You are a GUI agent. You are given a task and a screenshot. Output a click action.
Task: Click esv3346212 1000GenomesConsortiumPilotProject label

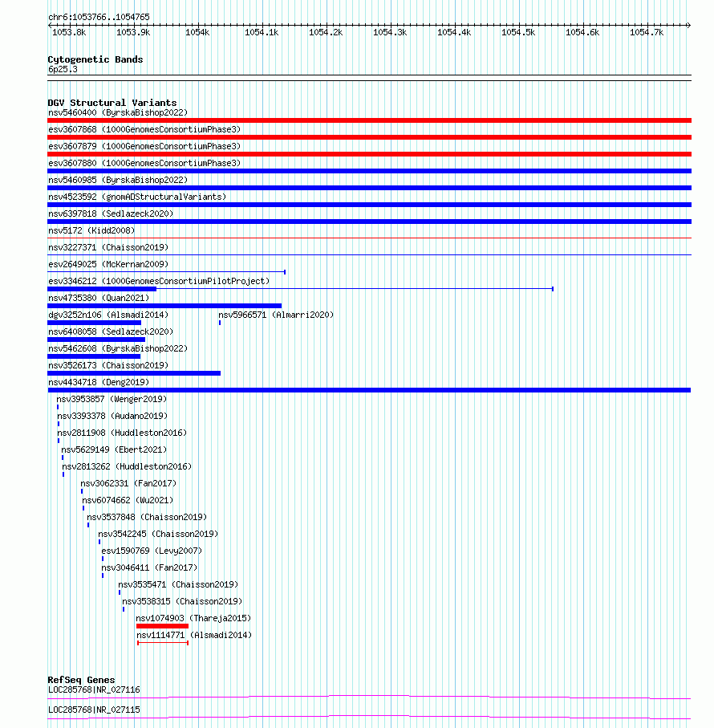(x=159, y=282)
